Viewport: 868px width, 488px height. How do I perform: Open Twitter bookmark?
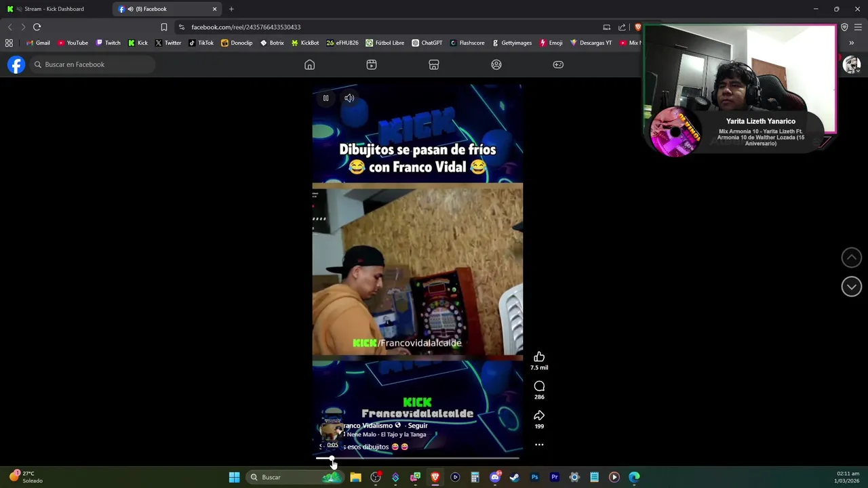click(168, 43)
